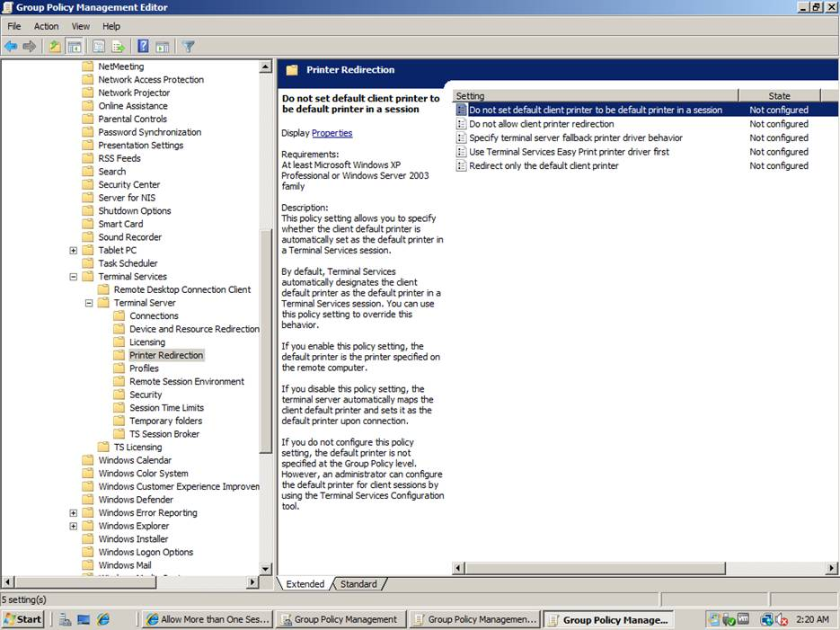Click the Properties link

tap(332, 133)
